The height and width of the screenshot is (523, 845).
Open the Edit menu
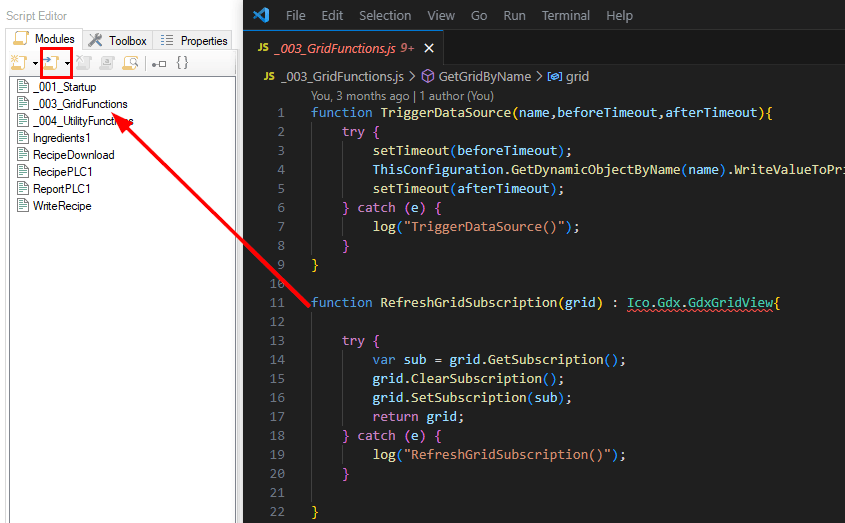coord(332,16)
